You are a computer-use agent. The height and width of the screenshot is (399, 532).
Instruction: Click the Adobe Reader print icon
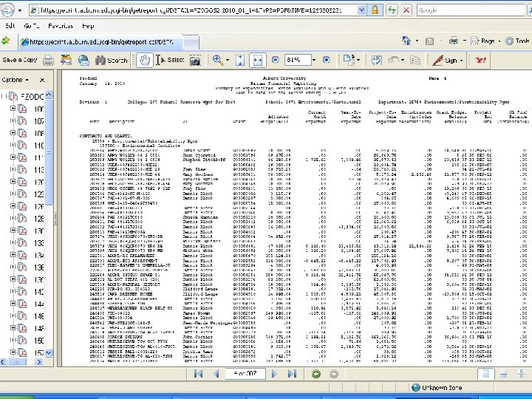click(48, 61)
